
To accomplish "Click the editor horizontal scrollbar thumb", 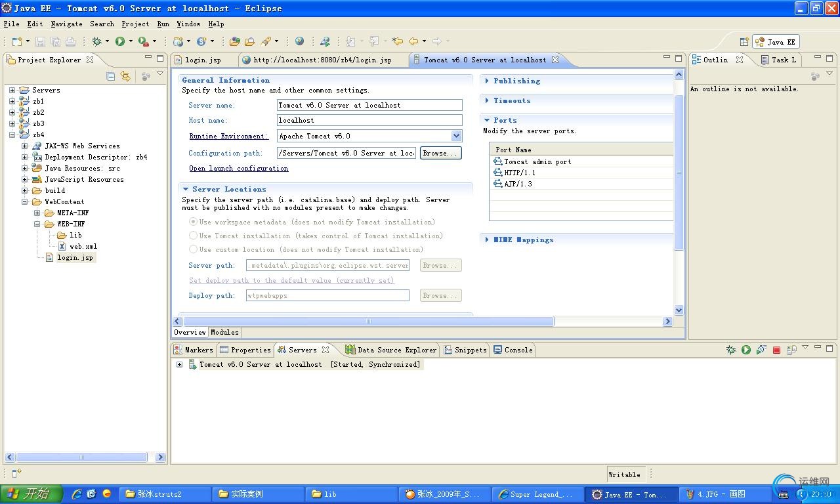I will coord(368,321).
